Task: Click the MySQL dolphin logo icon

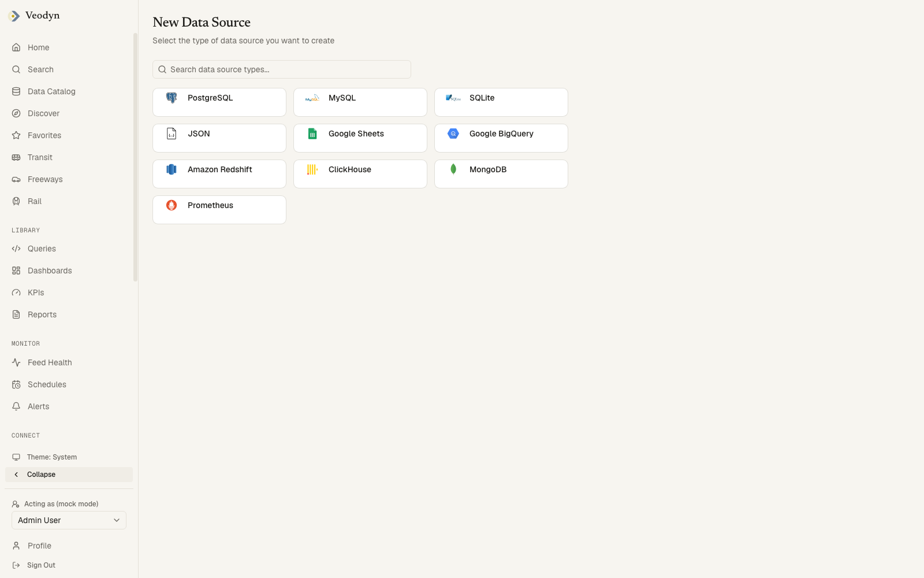Action: pyautogui.click(x=312, y=98)
